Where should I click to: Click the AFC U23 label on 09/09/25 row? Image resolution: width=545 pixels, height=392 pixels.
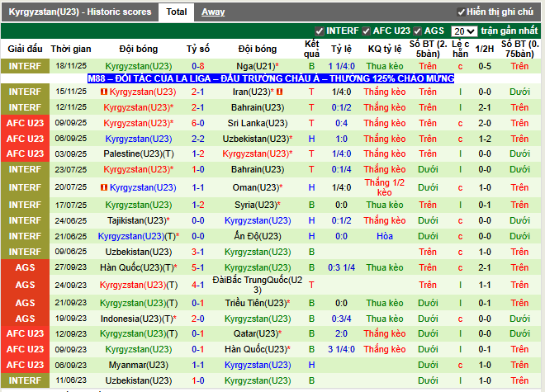tap(25, 123)
